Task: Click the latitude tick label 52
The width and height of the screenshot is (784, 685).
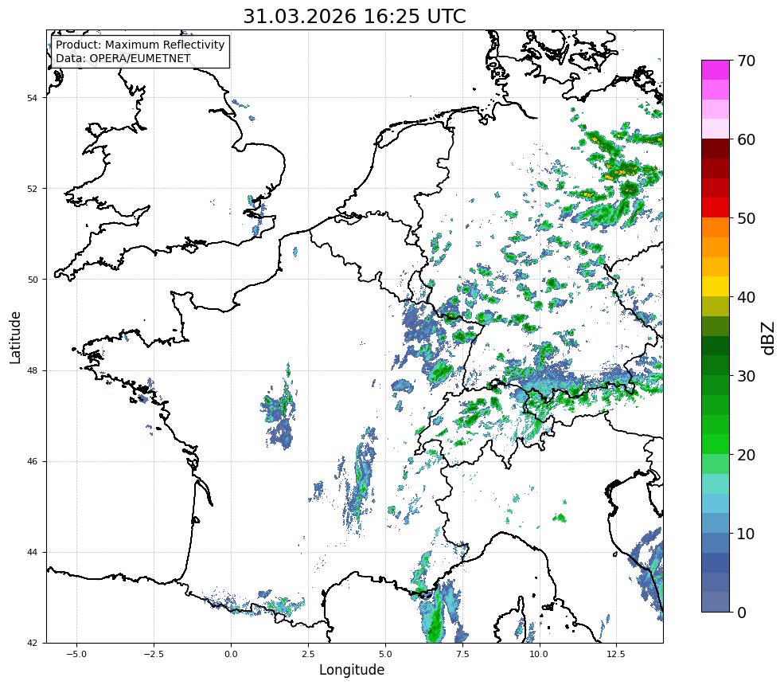Action: coord(32,189)
